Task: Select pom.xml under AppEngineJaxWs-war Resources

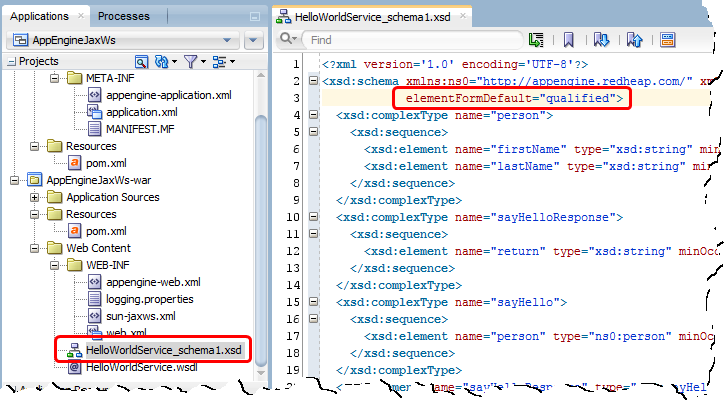Action: pyautogui.click(x=106, y=231)
